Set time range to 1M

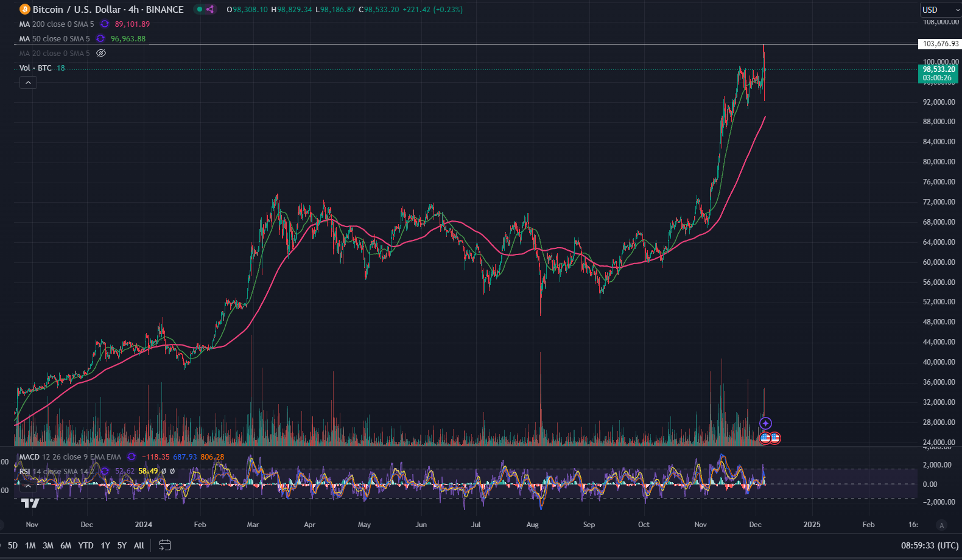30,545
